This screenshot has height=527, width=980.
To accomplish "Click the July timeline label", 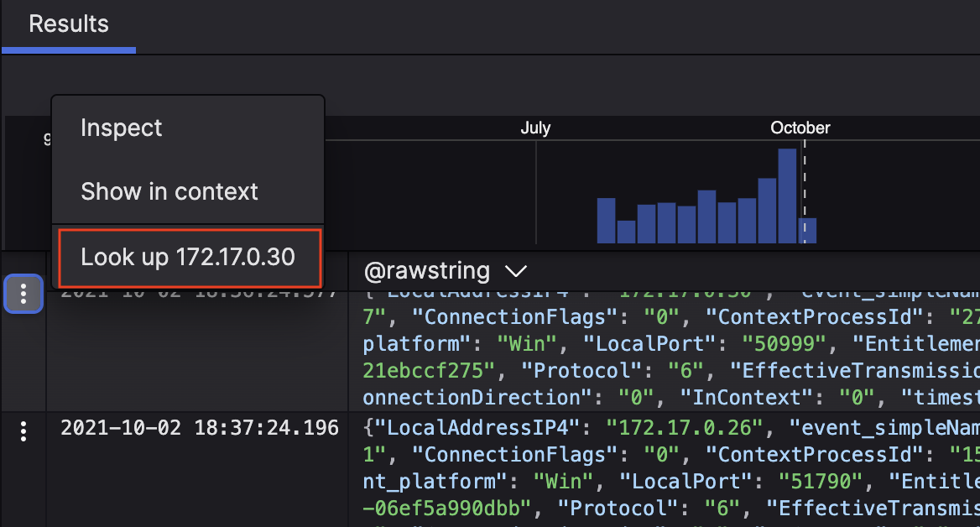I will click(x=535, y=128).
